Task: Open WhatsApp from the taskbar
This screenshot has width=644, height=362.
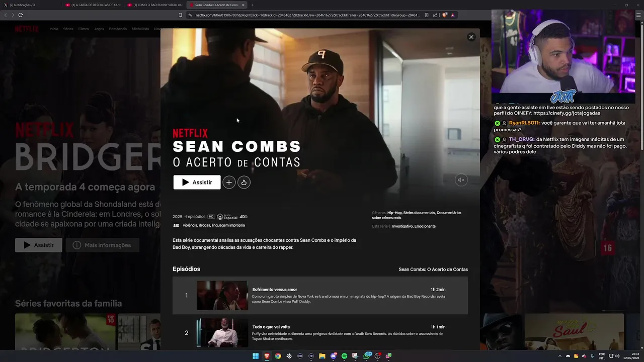Action: [367, 356]
